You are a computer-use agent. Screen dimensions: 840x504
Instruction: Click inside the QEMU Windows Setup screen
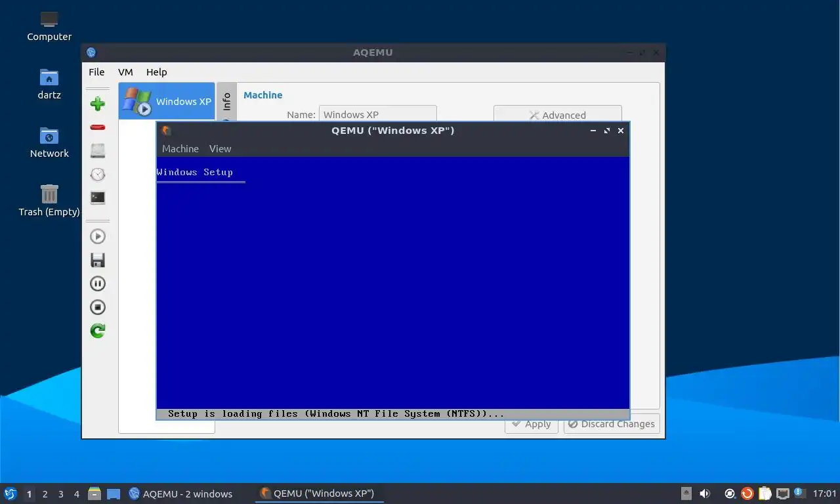point(392,282)
